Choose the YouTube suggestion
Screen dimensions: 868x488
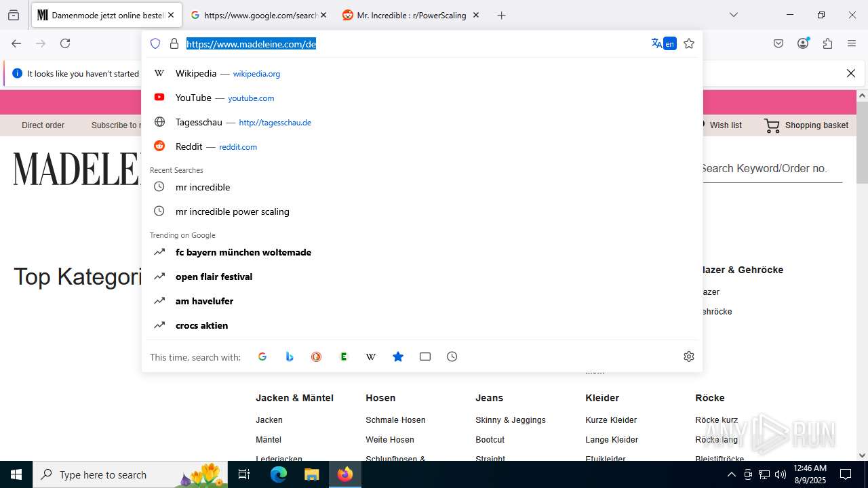422,98
